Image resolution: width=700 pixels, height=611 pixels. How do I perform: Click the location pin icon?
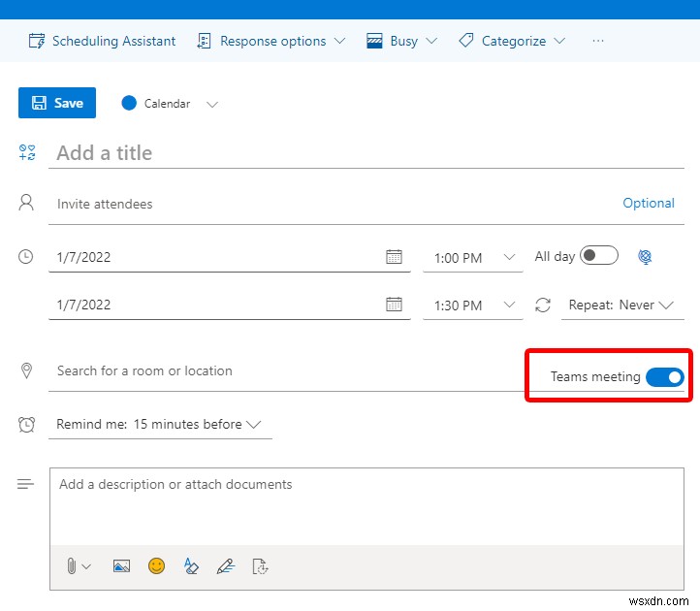pyautogui.click(x=26, y=370)
